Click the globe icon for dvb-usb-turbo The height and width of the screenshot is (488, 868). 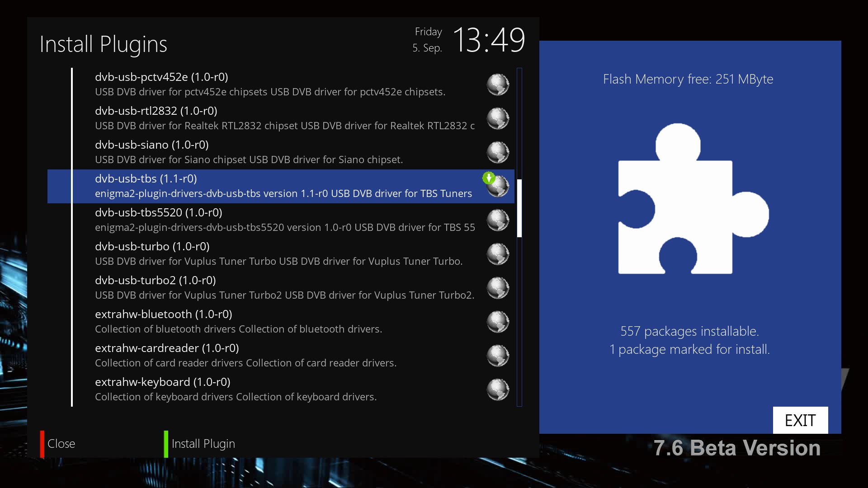[498, 254]
